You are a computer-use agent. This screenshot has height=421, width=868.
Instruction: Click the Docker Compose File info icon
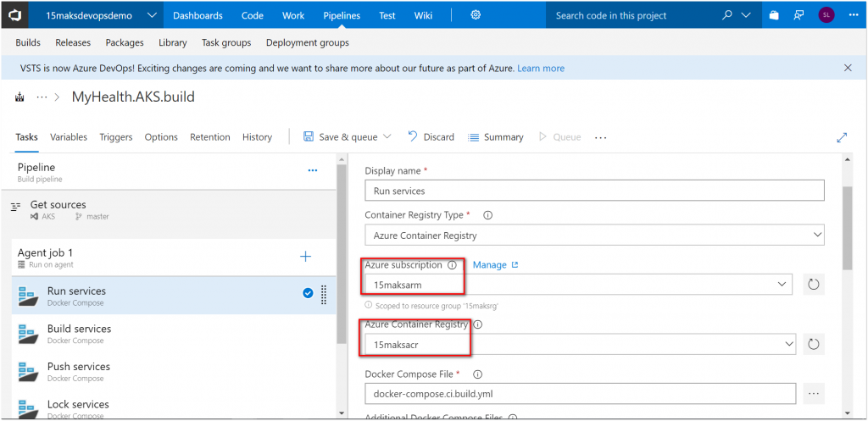pos(478,374)
